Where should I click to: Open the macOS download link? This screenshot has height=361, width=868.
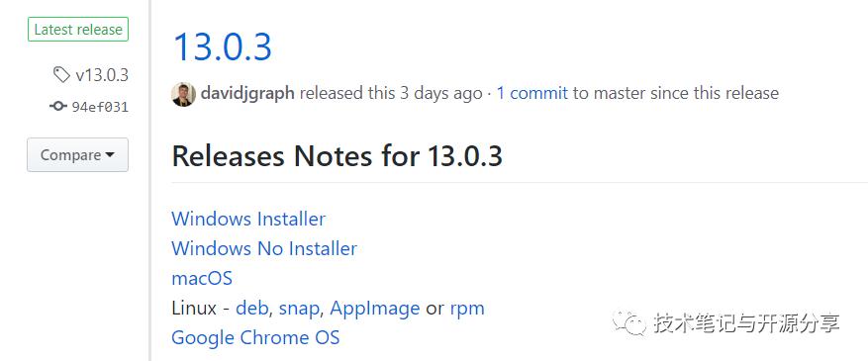202,278
